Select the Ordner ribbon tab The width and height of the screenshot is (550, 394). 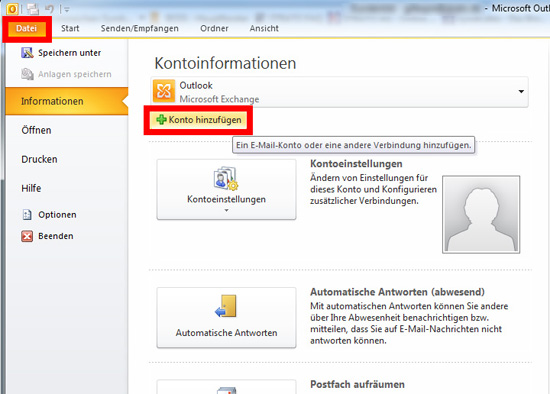[214, 28]
